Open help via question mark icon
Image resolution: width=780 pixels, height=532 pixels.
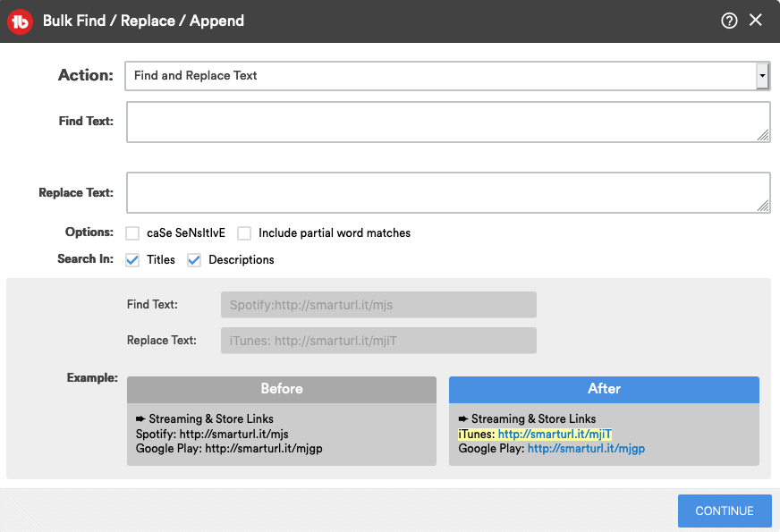pos(729,21)
